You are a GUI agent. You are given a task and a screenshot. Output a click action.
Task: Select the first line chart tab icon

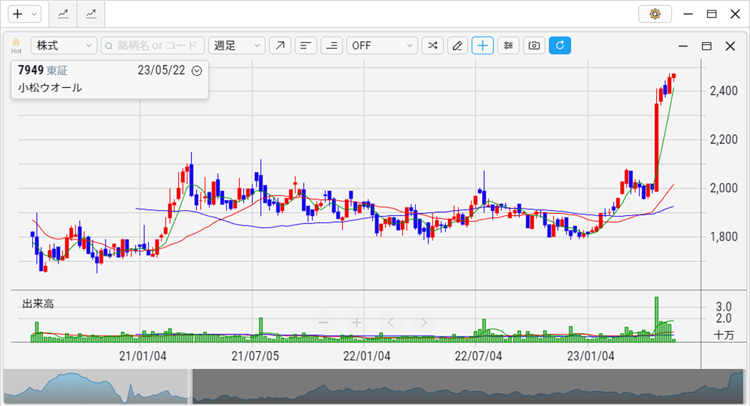pos(64,14)
